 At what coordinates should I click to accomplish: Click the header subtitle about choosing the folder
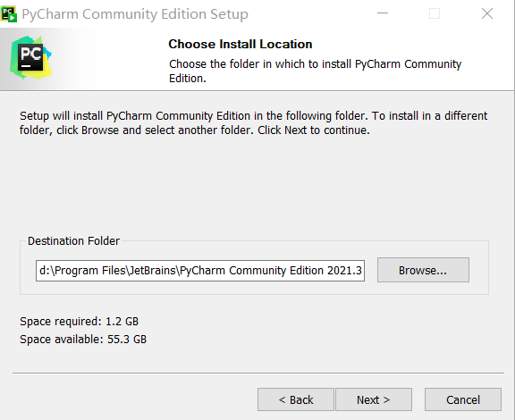click(x=315, y=71)
